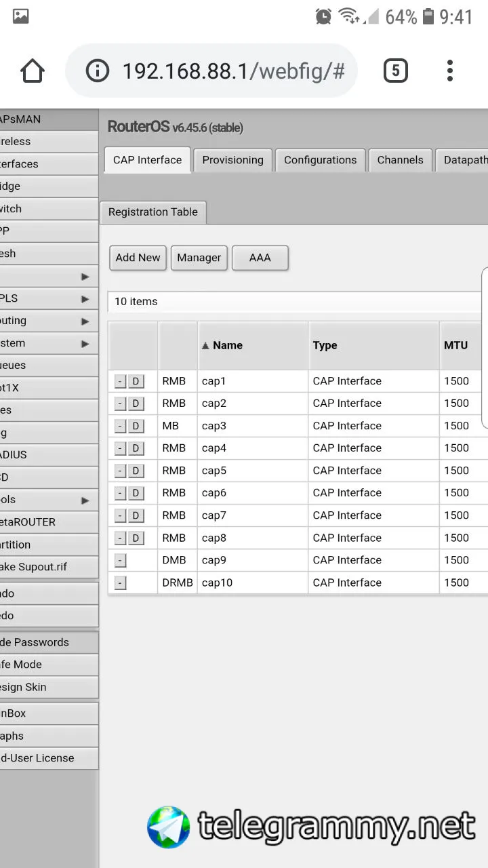Open the Graphs item in sidebar
The height and width of the screenshot is (868, 488).
(x=49, y=736)
